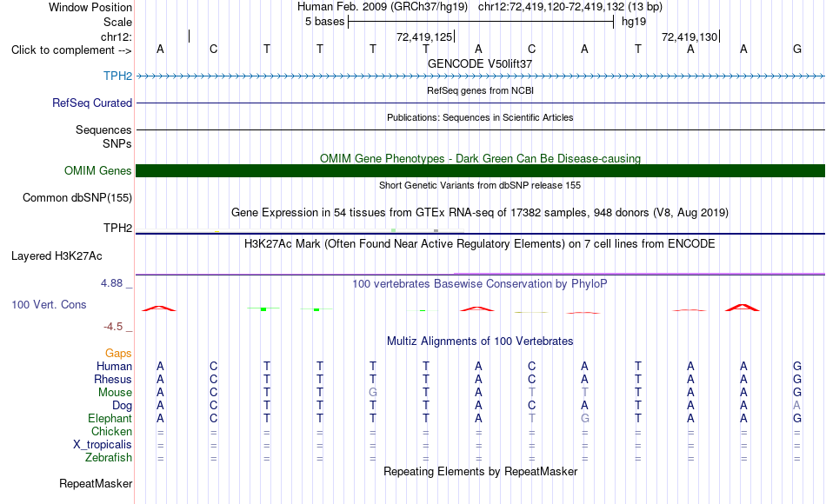Open Layered H3K27Ac track label
Viewport: 826px width, 504px height.
pos(57,256)
